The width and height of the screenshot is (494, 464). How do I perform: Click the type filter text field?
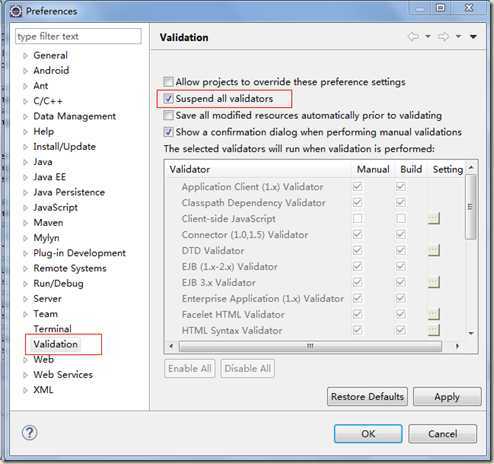click(x=78, y=36)
